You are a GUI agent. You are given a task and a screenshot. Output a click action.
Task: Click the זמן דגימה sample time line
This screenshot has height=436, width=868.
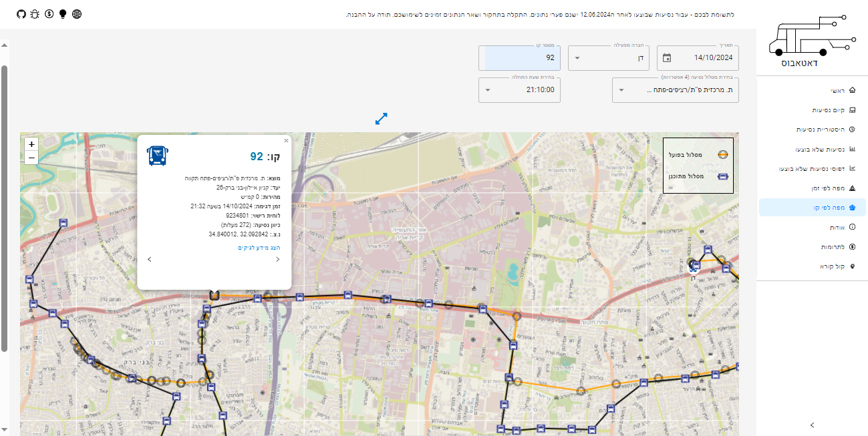tap(235, 206)
